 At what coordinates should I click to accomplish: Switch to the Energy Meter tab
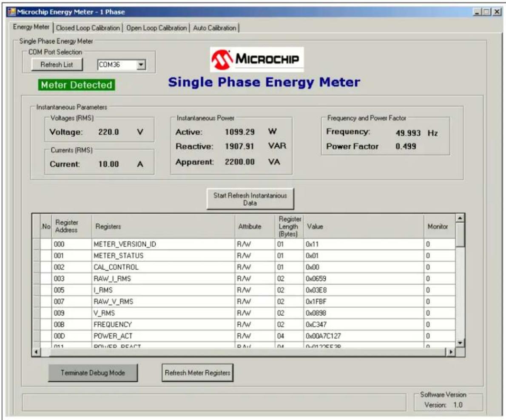31,27
